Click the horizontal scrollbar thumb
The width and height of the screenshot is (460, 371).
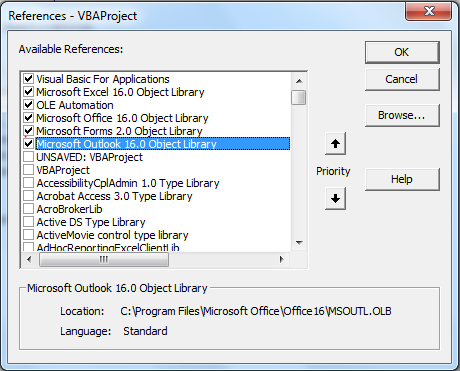pos(104,259)
